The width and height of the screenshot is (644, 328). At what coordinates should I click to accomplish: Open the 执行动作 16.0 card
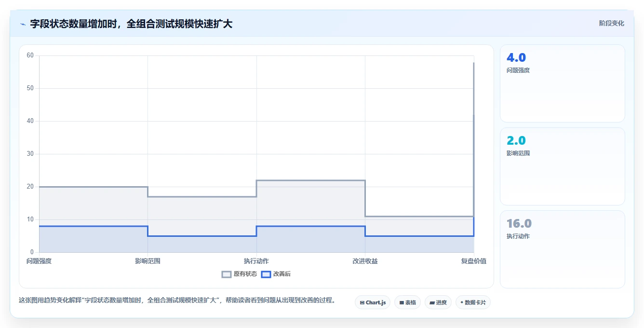563,249
